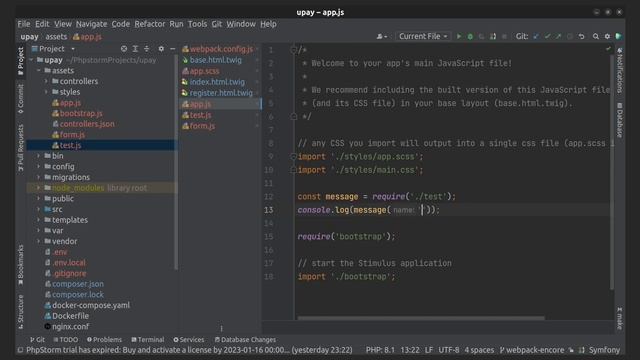Expand the vendor folder
This screenshot has height=360, width=640.
39,241
